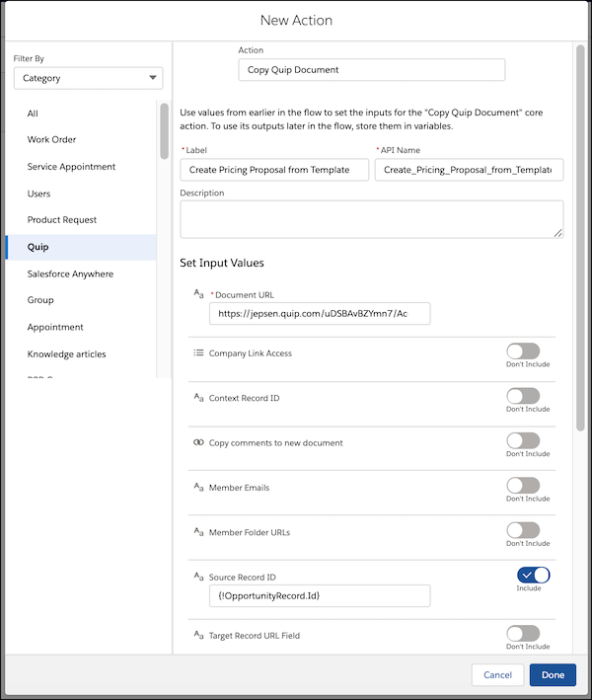Click the text-type icon beside Member Emails

(x=198, y=487)
